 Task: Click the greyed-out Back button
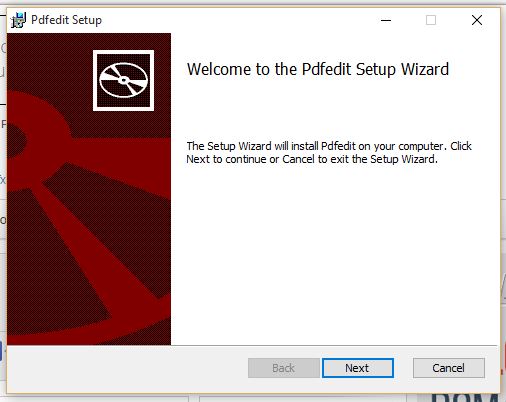click(x=284, y=368)
